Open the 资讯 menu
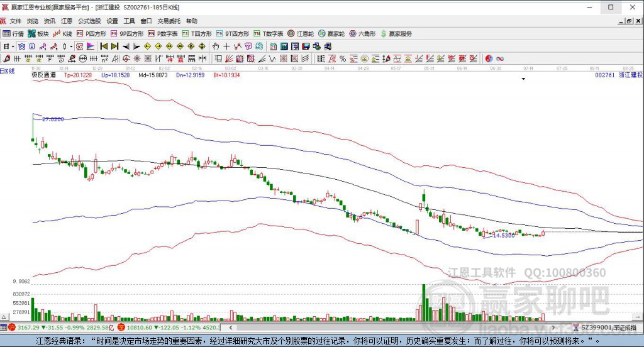The image size is (644, 347). point(50,21)
